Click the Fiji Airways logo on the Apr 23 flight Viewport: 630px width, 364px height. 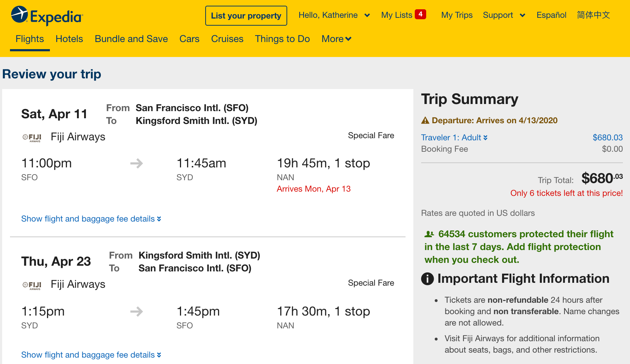(32, 285)
